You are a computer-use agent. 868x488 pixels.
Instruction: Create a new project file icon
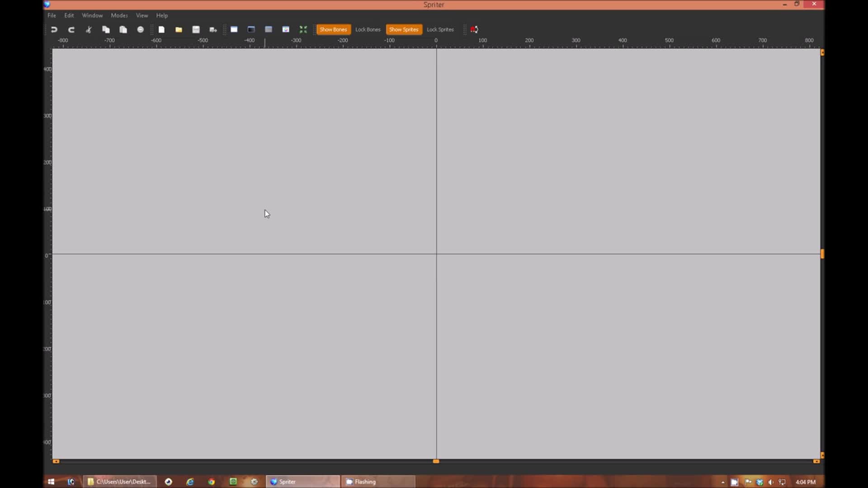161,30
